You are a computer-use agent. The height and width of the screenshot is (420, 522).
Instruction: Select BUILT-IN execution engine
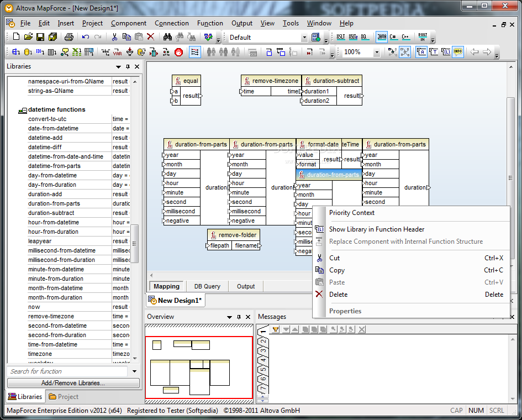pos(423,37)
